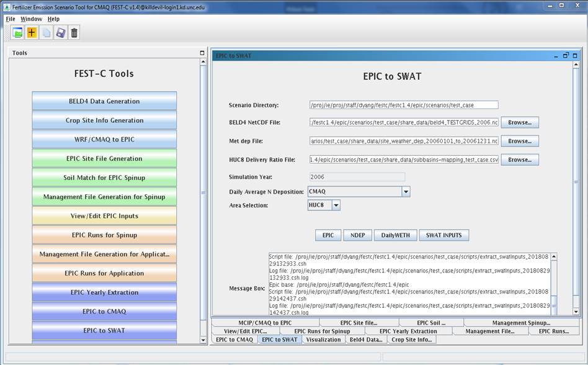Screen dimensions: 588x365
Task: Browse for the BELD4 NetCDF File
Action: [x=520, y=122]
